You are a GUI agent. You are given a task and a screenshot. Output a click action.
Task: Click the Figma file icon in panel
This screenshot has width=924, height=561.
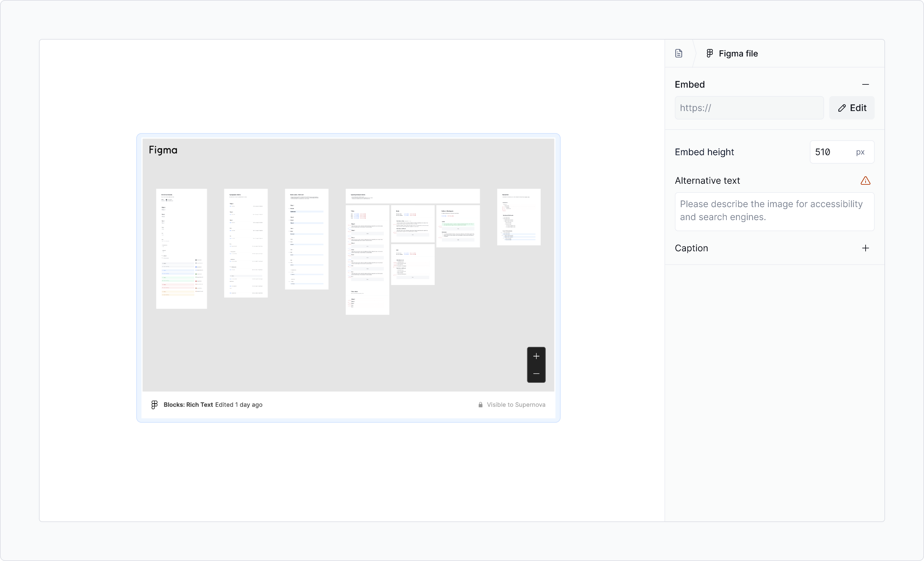[x=710, y=53]
